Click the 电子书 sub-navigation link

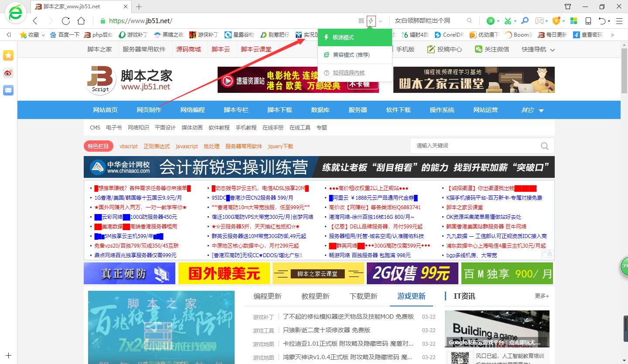point(114,128)
